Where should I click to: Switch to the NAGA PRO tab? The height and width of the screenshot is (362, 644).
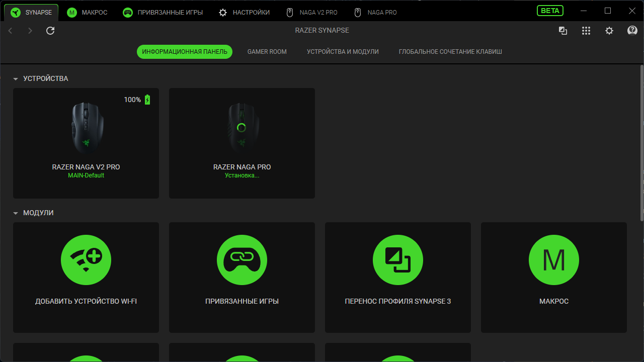375,12
